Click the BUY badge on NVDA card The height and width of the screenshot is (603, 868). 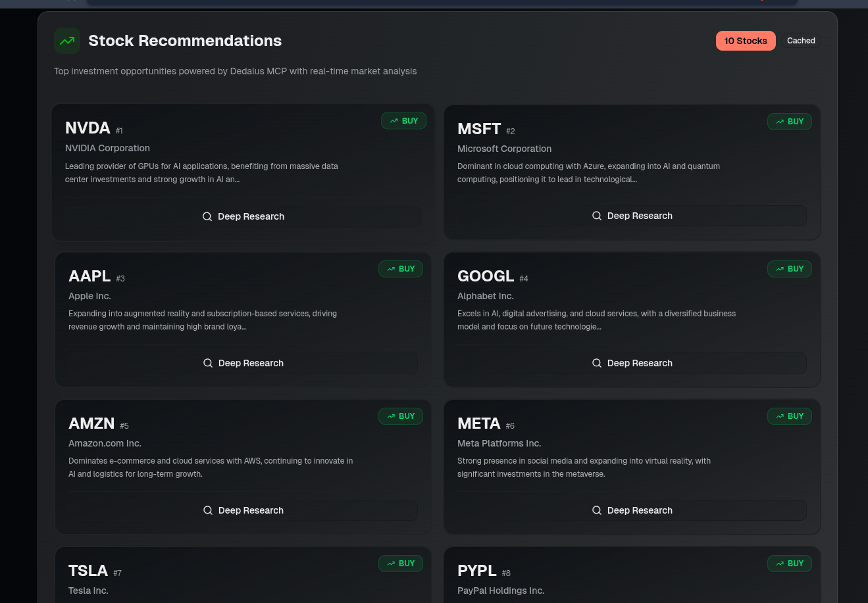coord(404,121)
